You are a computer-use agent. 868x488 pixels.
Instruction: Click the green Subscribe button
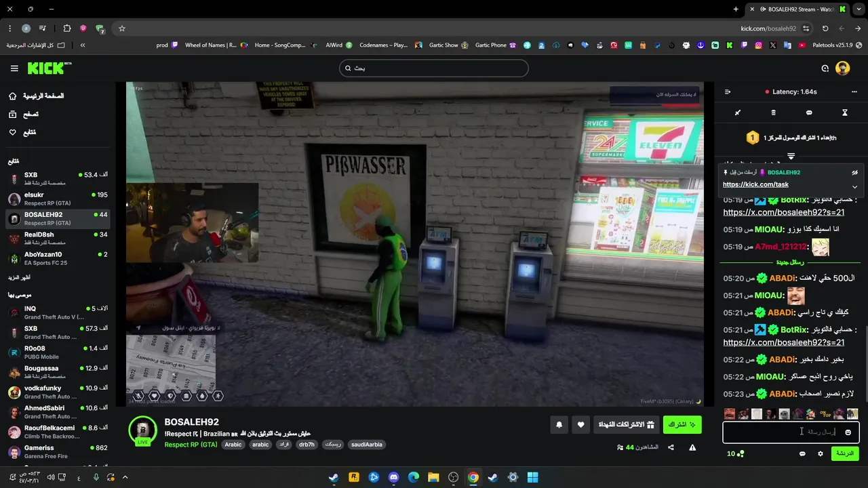(682, 425)
